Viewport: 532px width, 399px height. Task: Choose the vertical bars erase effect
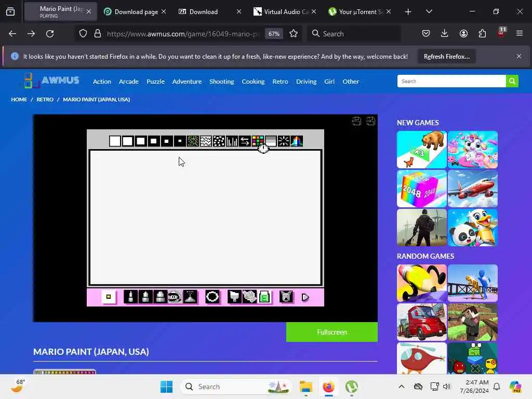click(x=232, y=141)
